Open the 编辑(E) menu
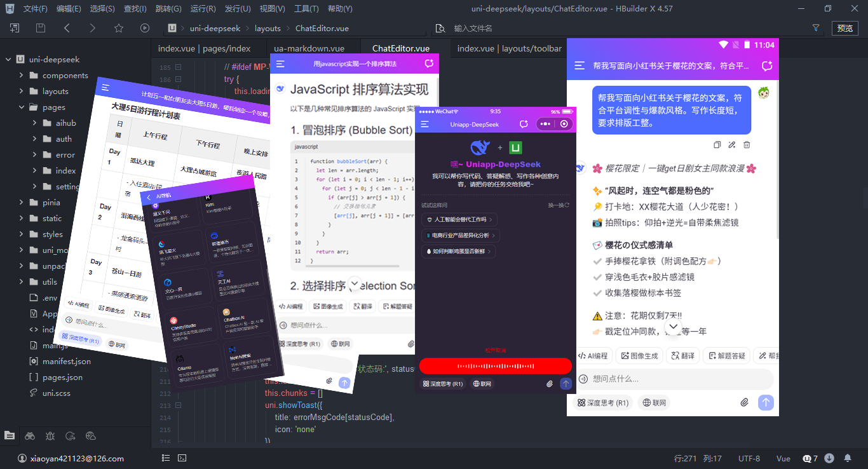 pyautogui.click(x=69, y=9)
